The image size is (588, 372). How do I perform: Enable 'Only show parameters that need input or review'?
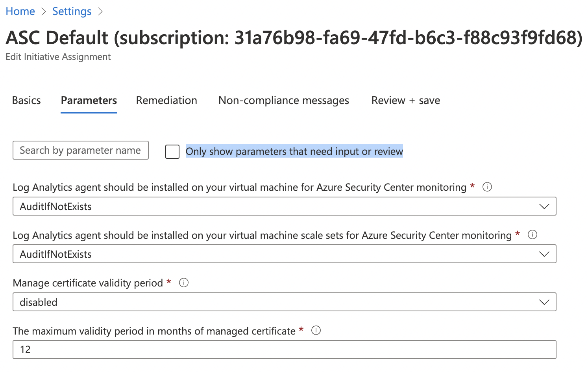172,151
